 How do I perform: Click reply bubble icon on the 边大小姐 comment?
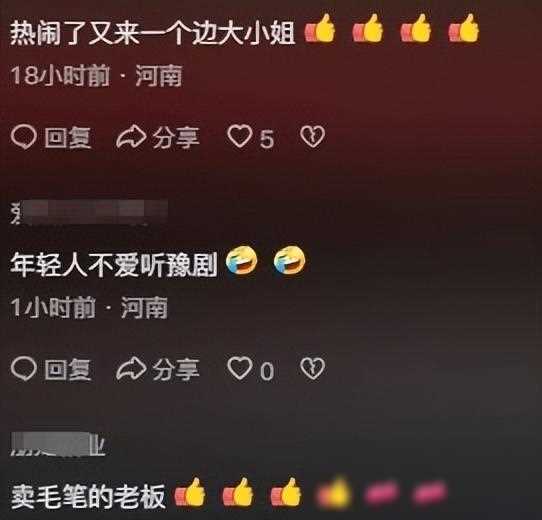(24, 137)
